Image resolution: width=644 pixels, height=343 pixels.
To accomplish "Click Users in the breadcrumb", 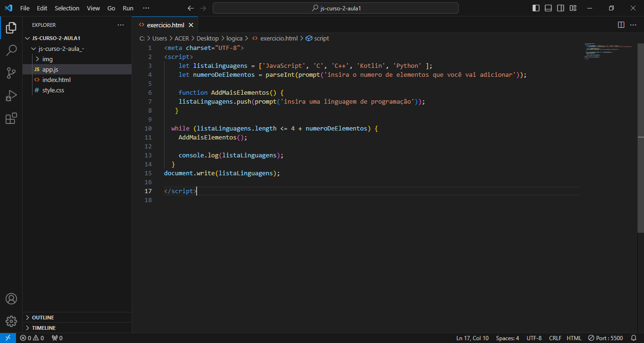I will [x=159, y=38].
